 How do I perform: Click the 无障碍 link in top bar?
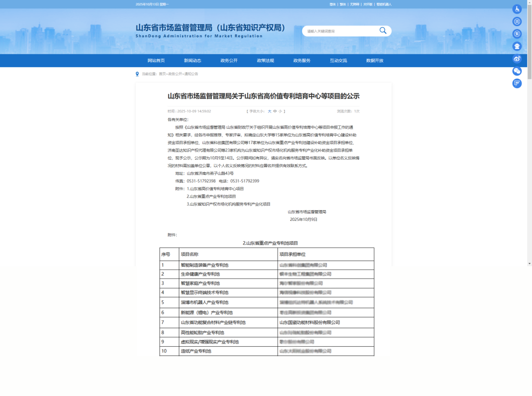point(355,4)
